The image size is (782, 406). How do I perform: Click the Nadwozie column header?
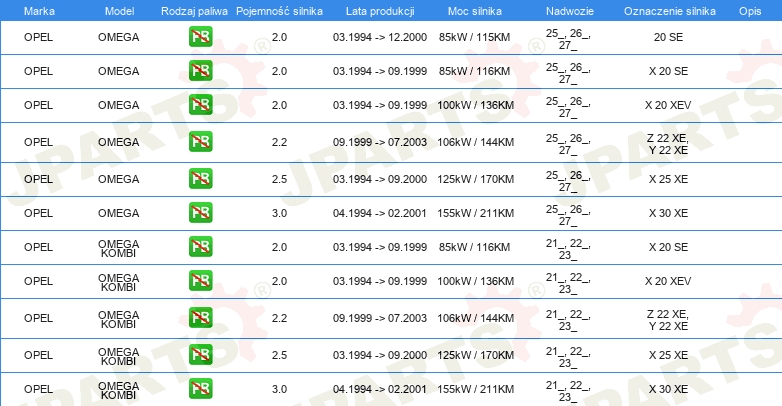coord(570,11)
